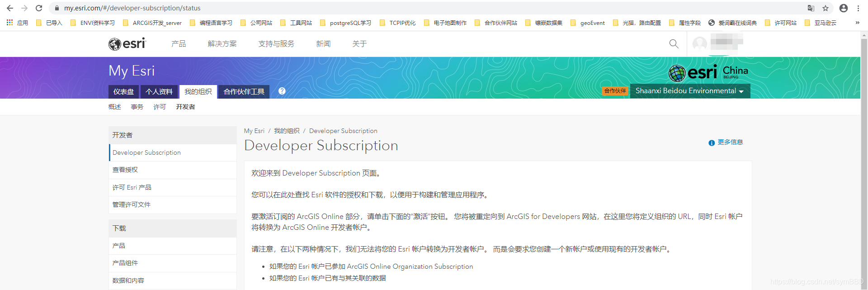
Task: Open the 工具网站 bookmark folder
Action: (296, 23)
